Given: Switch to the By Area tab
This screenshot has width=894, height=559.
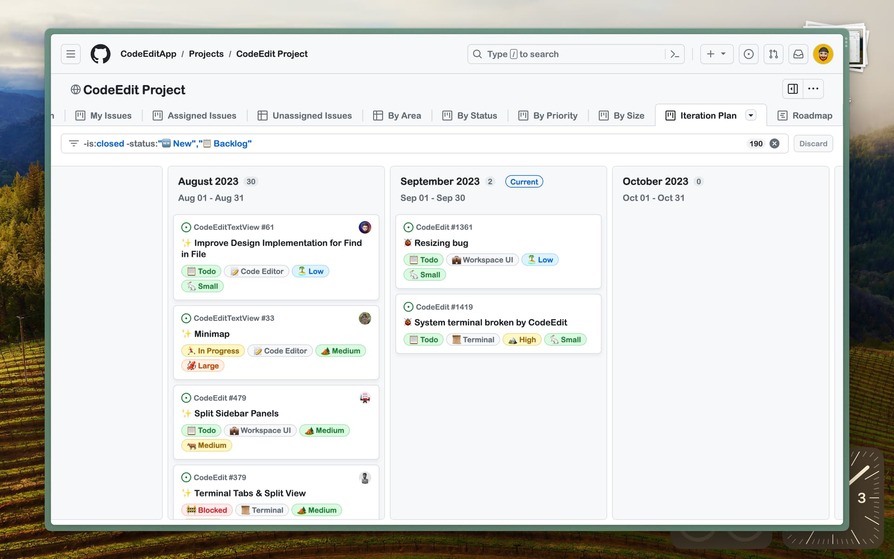Looking at the screenshot, I should pos(397,115).
